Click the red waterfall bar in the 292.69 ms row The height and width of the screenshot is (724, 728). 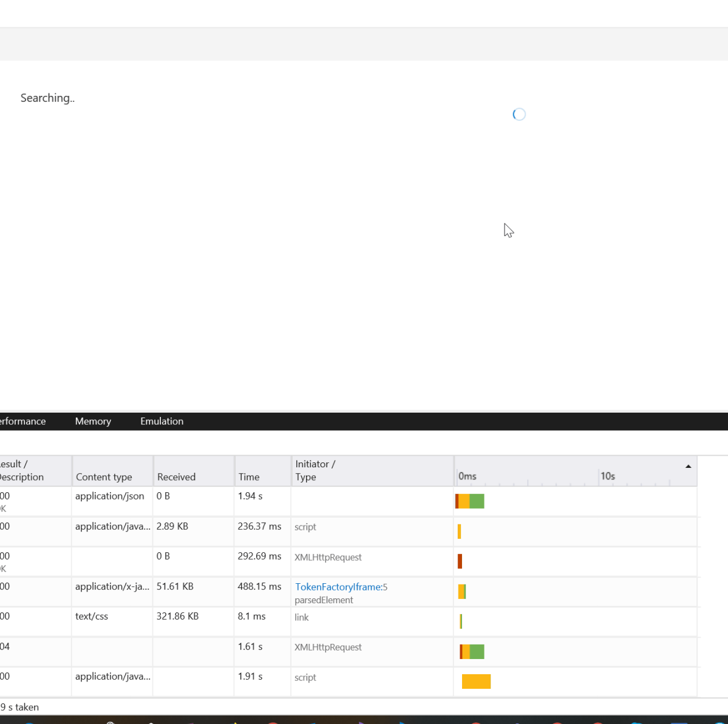click(x=460, y=561)
